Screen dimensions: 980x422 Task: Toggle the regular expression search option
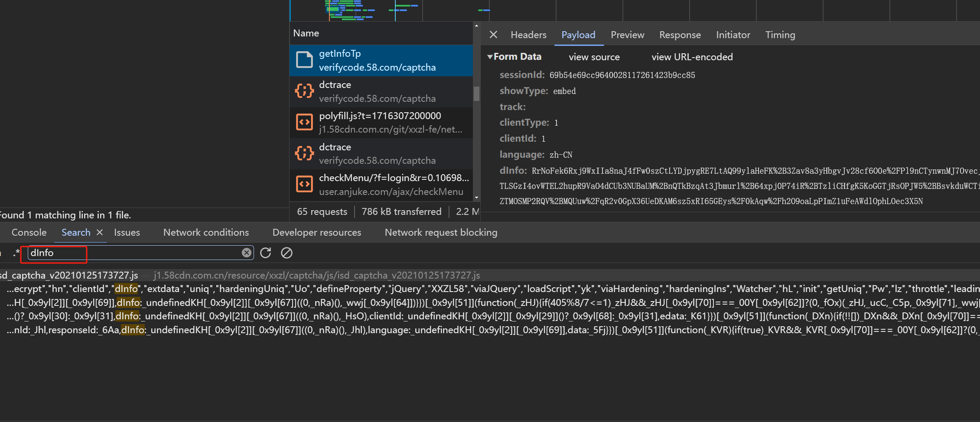point(16,253)
